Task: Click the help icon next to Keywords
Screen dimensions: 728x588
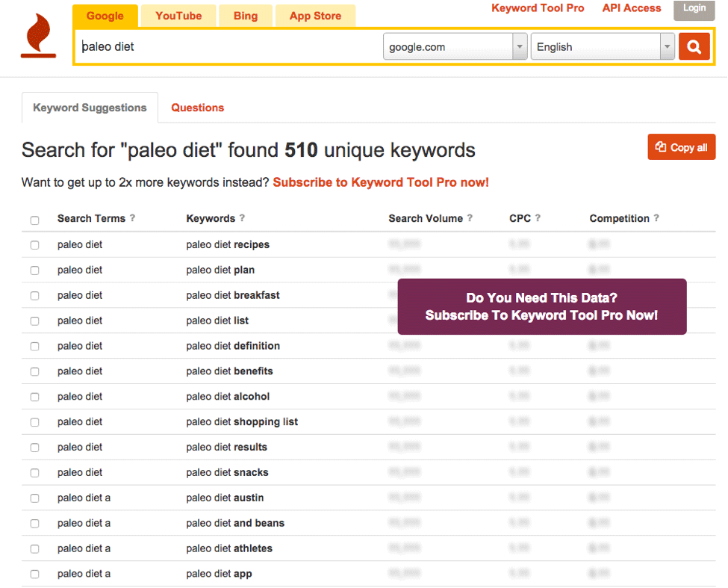Action: click(242, 218)
